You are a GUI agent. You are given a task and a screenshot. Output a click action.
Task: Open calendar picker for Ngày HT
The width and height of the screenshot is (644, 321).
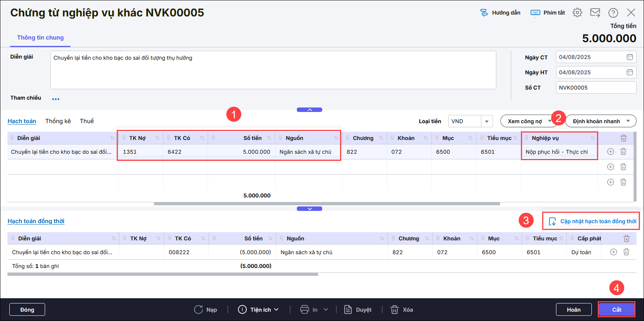click(630, 72)
